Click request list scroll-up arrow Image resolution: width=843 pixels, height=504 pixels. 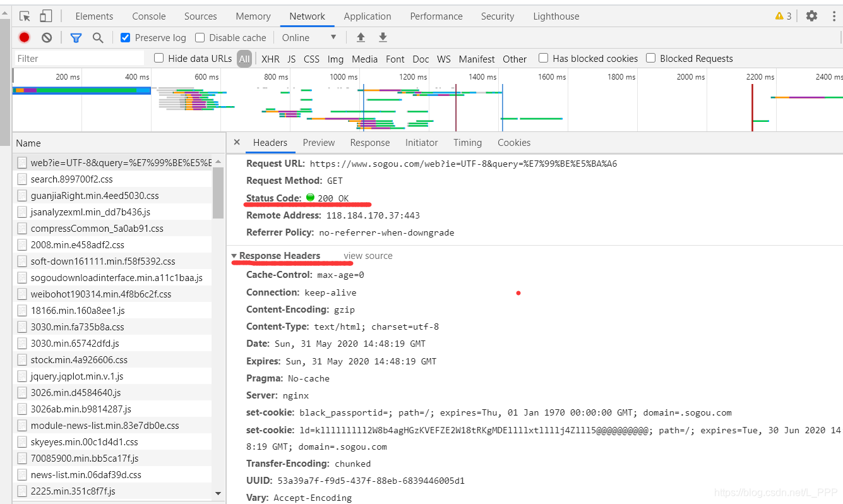pos(218,160)
